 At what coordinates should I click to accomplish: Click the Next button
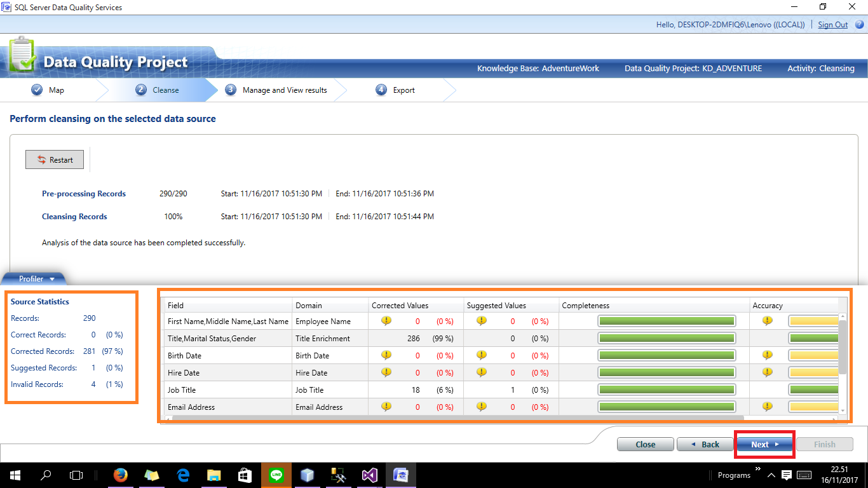[x=764, y=444]
